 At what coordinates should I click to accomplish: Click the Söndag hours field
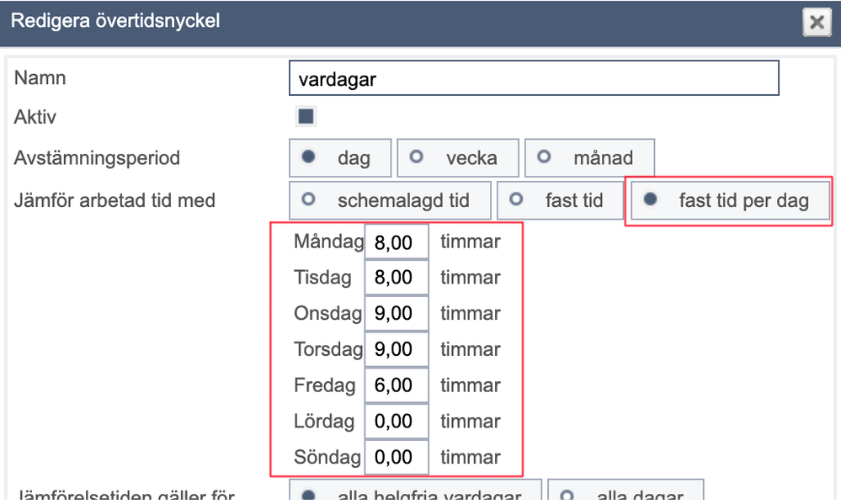click(x=397, y=458)
